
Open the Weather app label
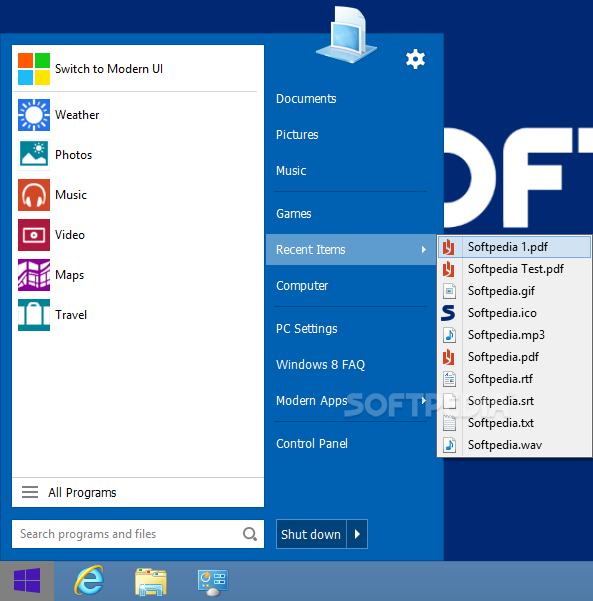click(x=77, y=115)
